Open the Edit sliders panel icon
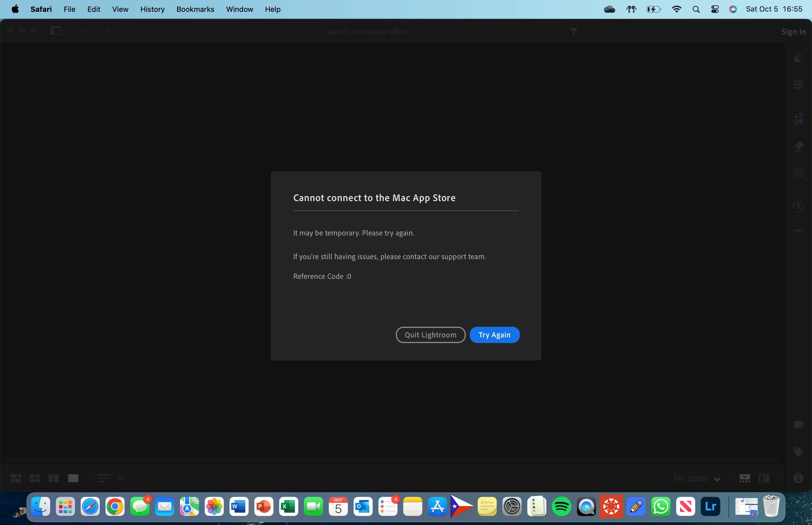The image size is (812, 525). pyautogui.click(x=798, y=84)
